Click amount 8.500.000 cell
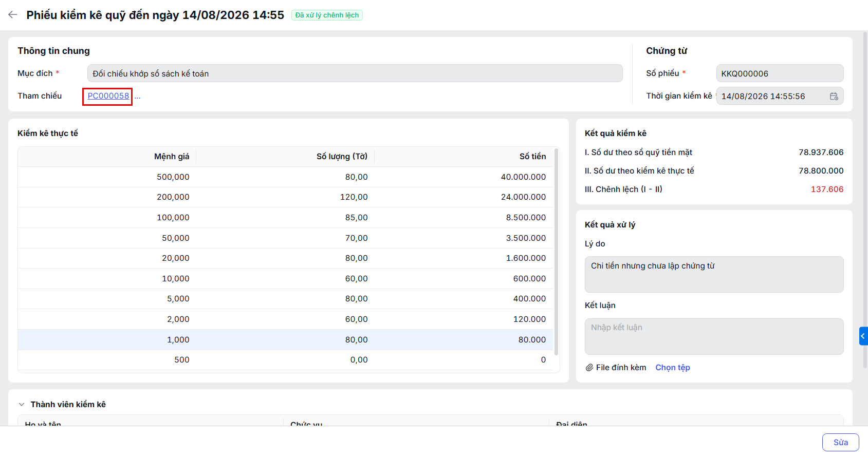This screenshot has width=868, height=458. 526,218
